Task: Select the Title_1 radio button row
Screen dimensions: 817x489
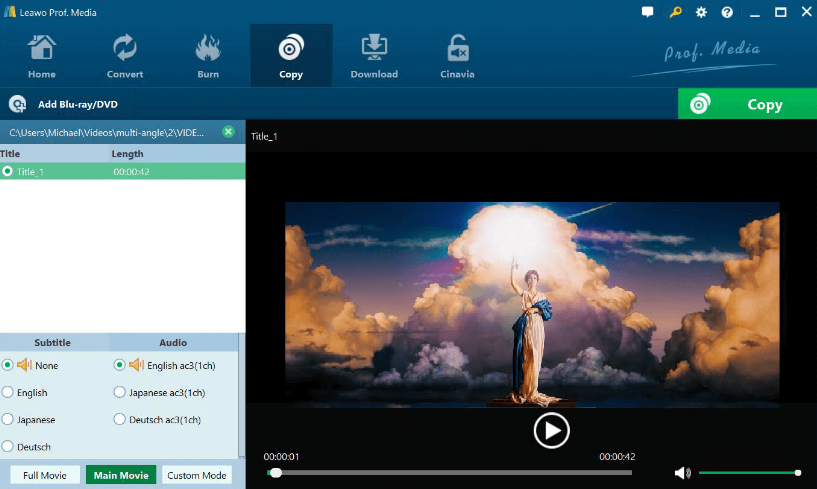Action: 8,172
